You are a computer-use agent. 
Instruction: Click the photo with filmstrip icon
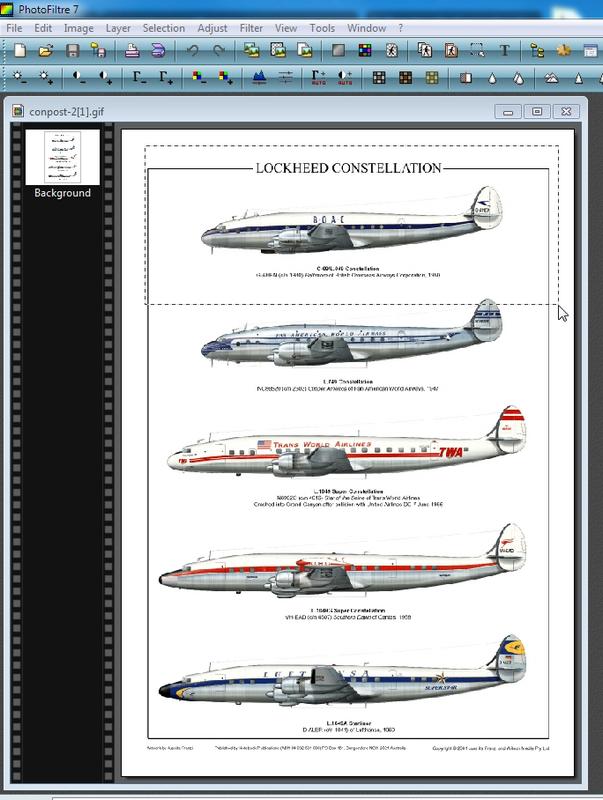click(278, 50)
